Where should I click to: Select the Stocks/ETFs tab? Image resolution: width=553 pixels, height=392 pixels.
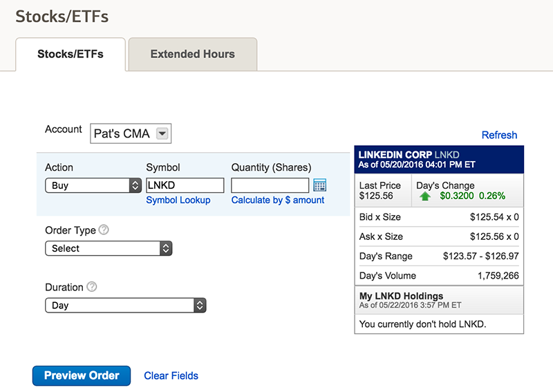[x=71, y=54]
